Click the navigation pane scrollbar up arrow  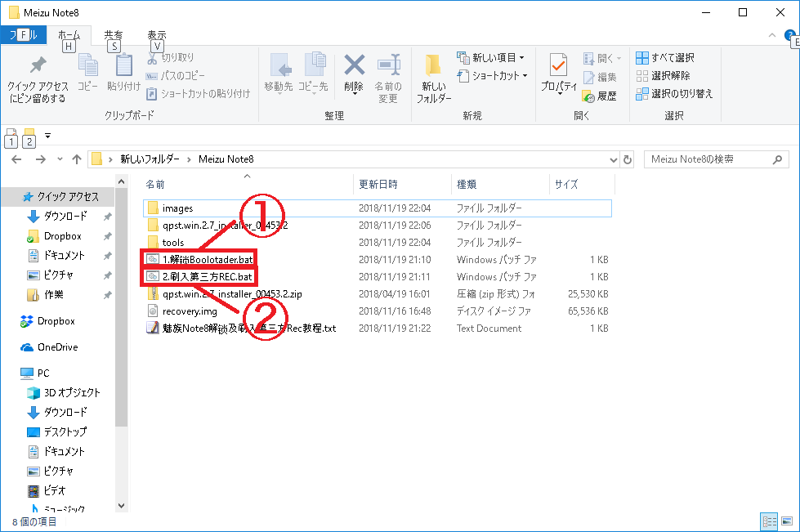(121, 181)
